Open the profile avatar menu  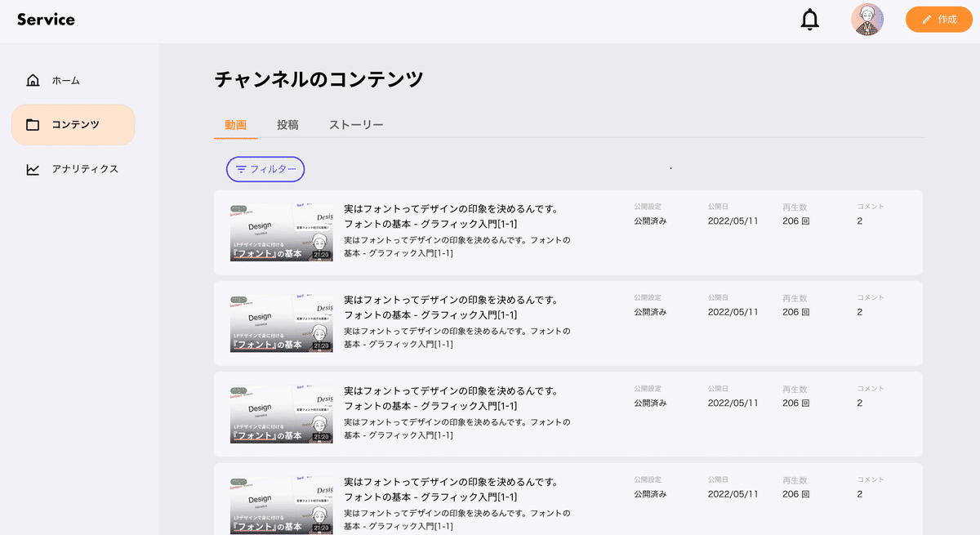867,19
